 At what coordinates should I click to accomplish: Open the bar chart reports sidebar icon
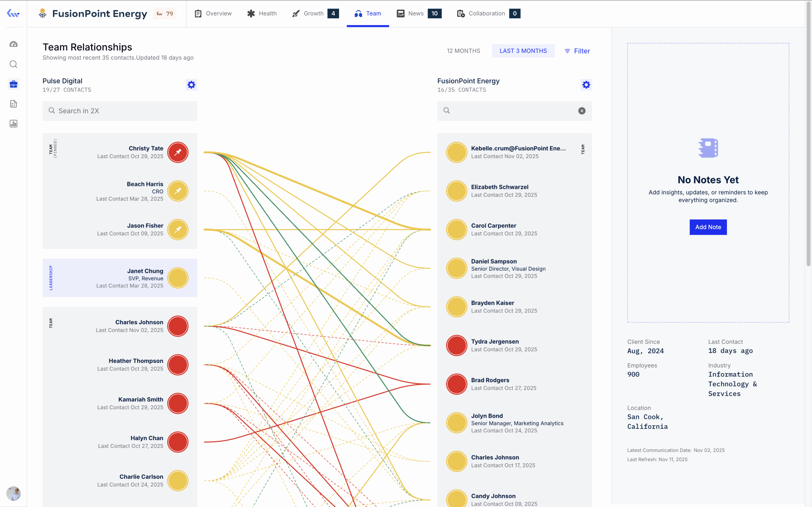pos(13,124)
